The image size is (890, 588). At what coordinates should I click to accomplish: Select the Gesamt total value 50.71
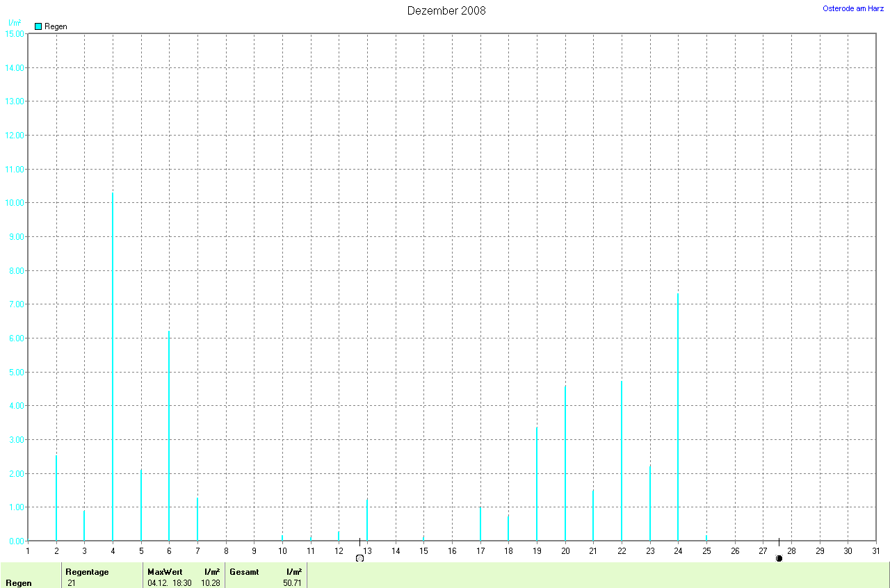[292, 582]
